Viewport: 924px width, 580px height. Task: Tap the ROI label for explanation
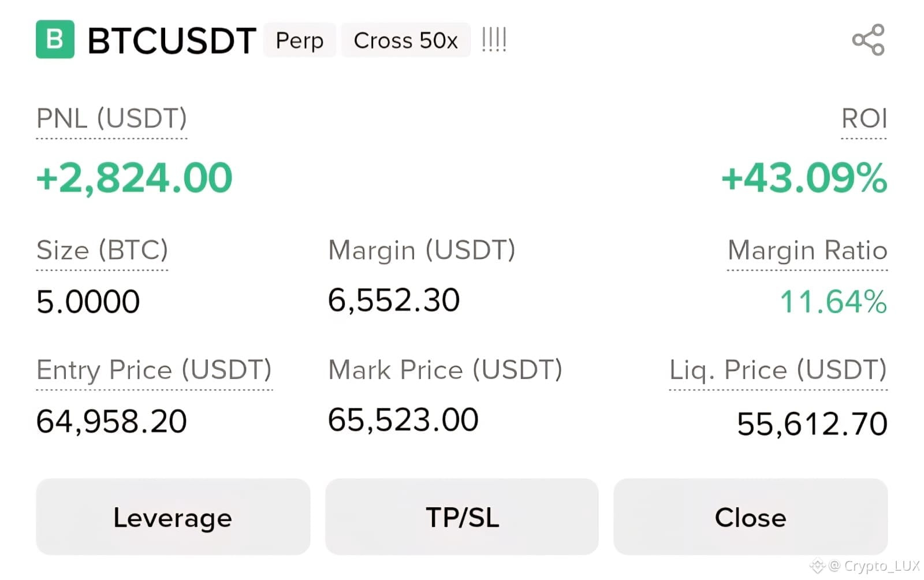[x=864, y=119]
